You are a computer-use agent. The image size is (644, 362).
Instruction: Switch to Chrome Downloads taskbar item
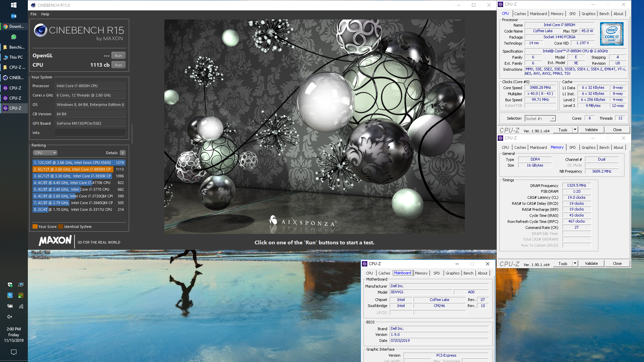pos(14,26)
